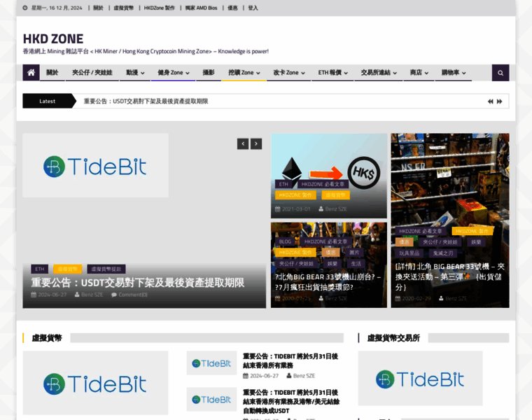Click 生活 tag on BIG BEAR card

[x=356, y=264]
